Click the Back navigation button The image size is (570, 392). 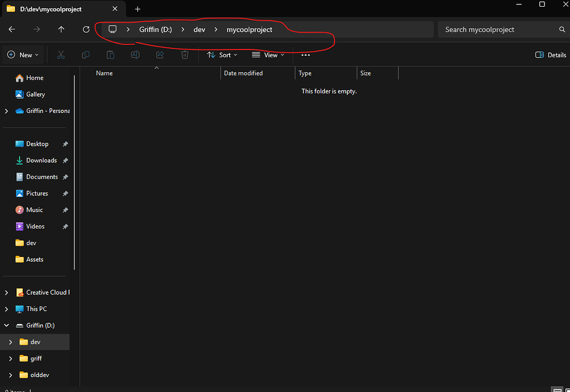tap(12, 29)
